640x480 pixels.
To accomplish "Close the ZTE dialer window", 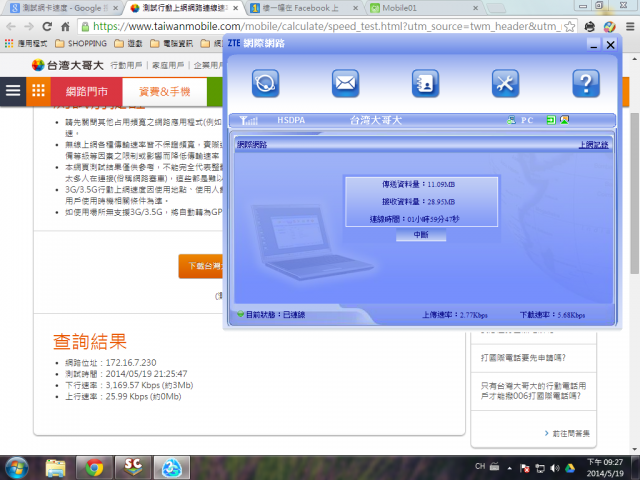I will (610, 44).
